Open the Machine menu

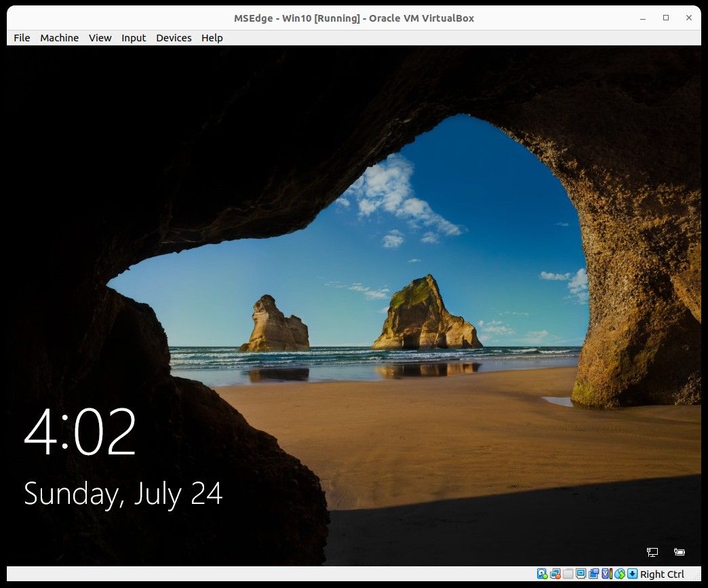pos(59,38)
